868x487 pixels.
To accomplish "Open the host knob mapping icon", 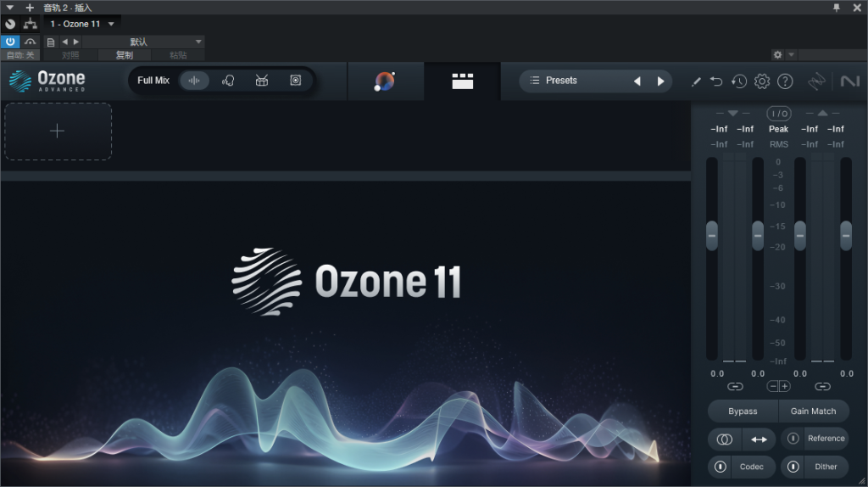I will tap(10, 24).
